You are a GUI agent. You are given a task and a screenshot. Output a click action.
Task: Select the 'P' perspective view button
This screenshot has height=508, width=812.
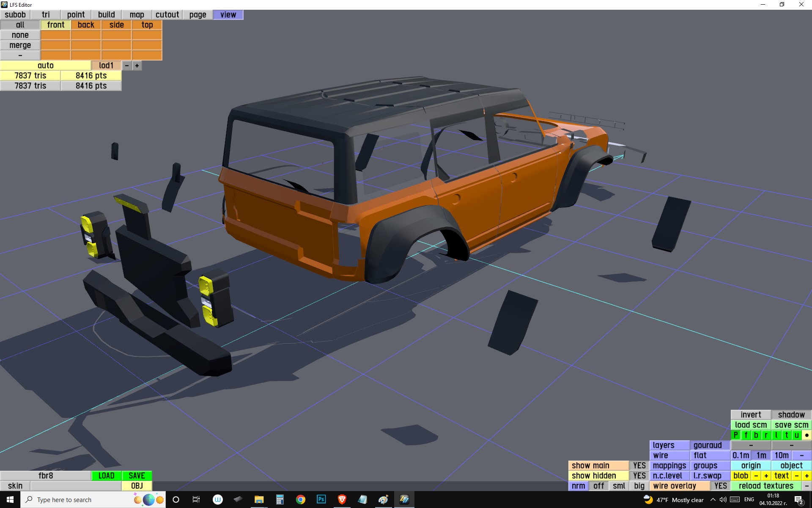[x=736, y=435]
